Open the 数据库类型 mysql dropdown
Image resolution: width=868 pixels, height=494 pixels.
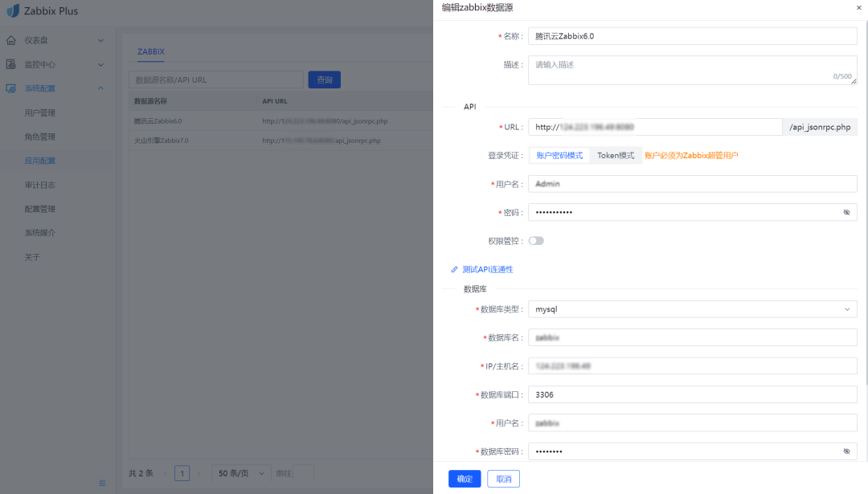click(693, 309)
